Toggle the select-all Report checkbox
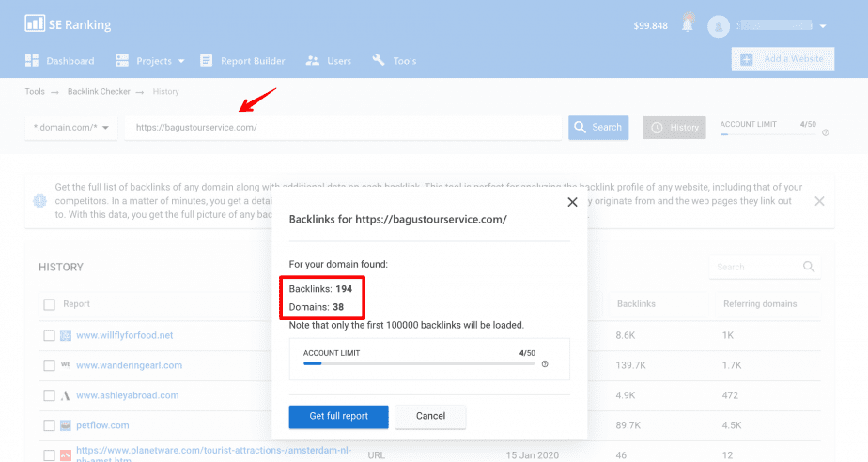The width and height of the screenshot is (868, 462). (49, 304)
